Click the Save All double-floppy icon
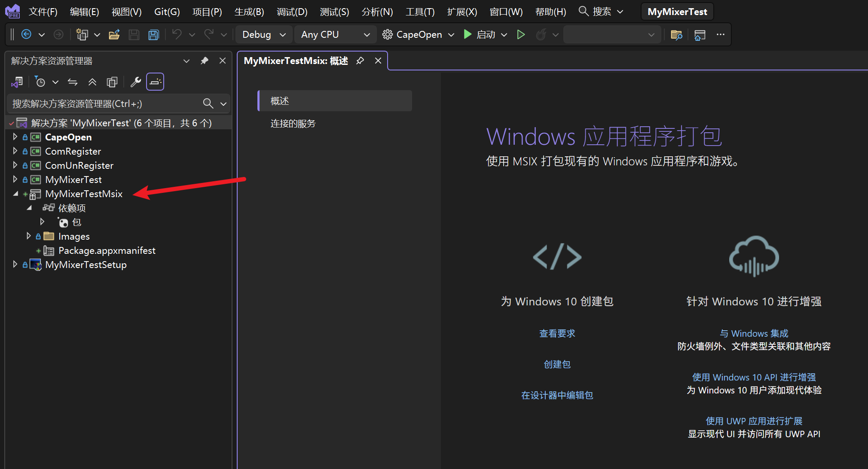The height and width of the screenshot is (469, 868). coord(153,34)
